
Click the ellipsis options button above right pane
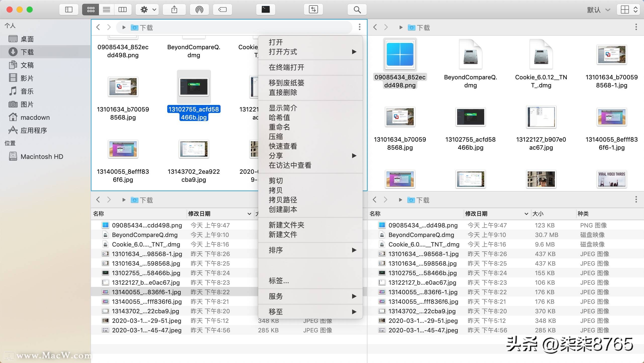point(636,27)
